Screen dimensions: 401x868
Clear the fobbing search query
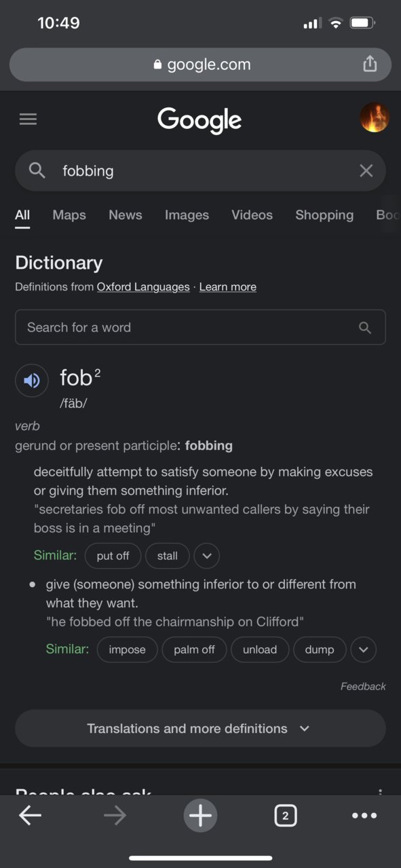[x=366, y=170]
